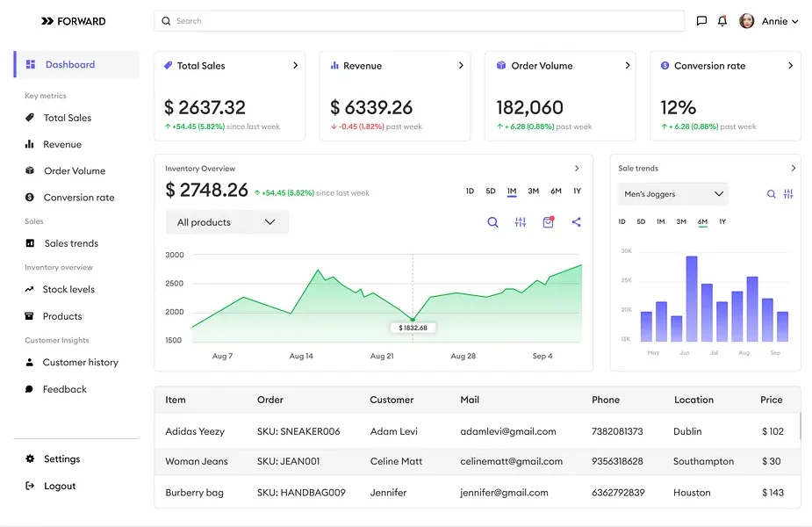The height and width of the screenshot is (527, 812).
Task: Open Inventory Overview filter sliders icon
Action: click(521, 222)
